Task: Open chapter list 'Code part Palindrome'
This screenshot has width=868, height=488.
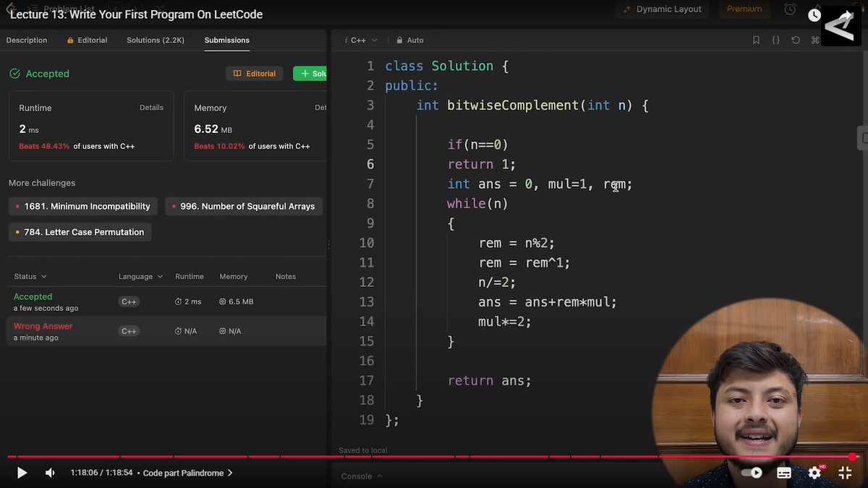Action: coord(188,473)
